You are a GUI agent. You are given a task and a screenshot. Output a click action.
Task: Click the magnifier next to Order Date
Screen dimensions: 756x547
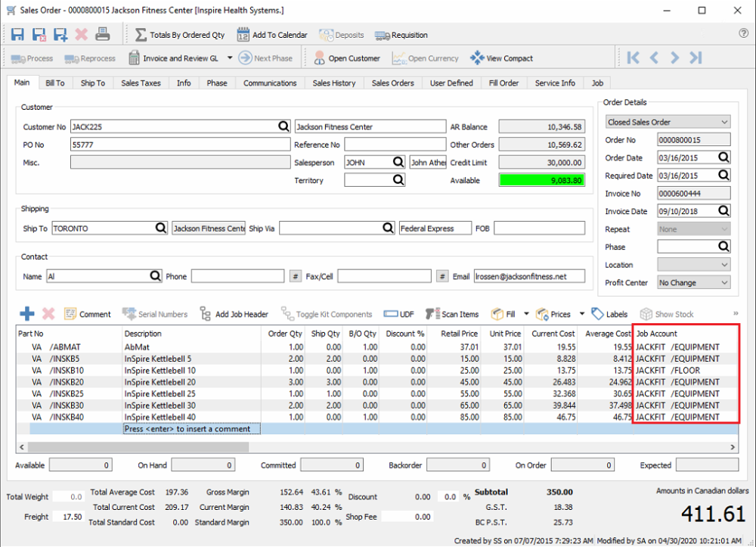coord(723,157)
